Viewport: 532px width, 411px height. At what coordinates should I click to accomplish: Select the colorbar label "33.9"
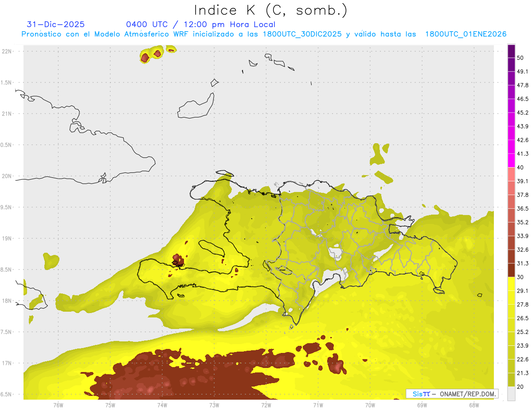tap(523, 236)
